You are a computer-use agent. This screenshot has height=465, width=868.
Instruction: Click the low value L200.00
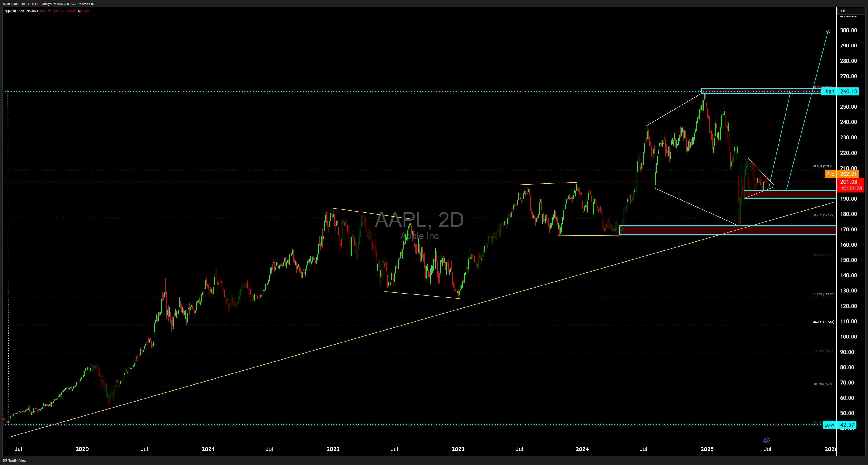(71, 11)
